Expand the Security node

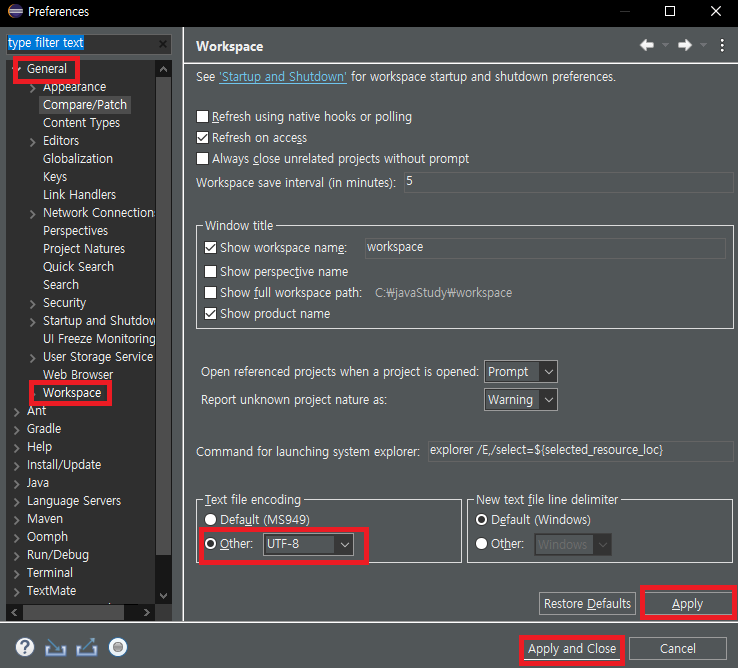(x=32, y=304)
